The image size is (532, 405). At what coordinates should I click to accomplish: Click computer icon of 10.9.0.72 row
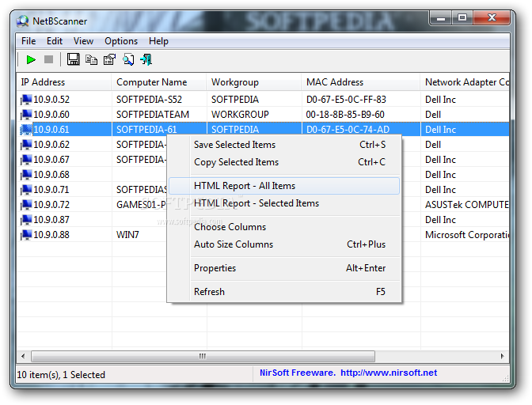point(26,205)
